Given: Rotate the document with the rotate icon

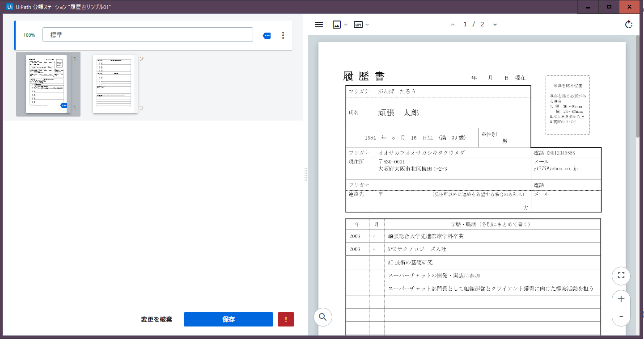Looking at the screenshot, I should point(629,25).
